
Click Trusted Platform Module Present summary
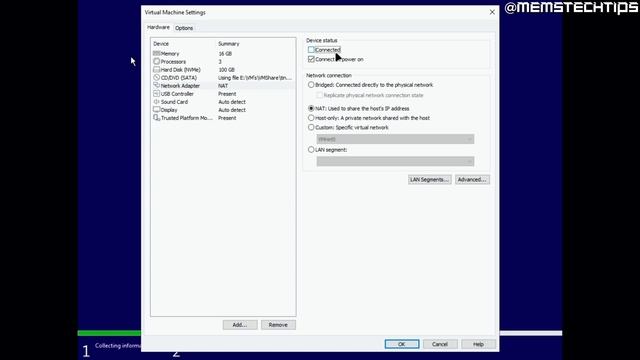coord(227,118)
